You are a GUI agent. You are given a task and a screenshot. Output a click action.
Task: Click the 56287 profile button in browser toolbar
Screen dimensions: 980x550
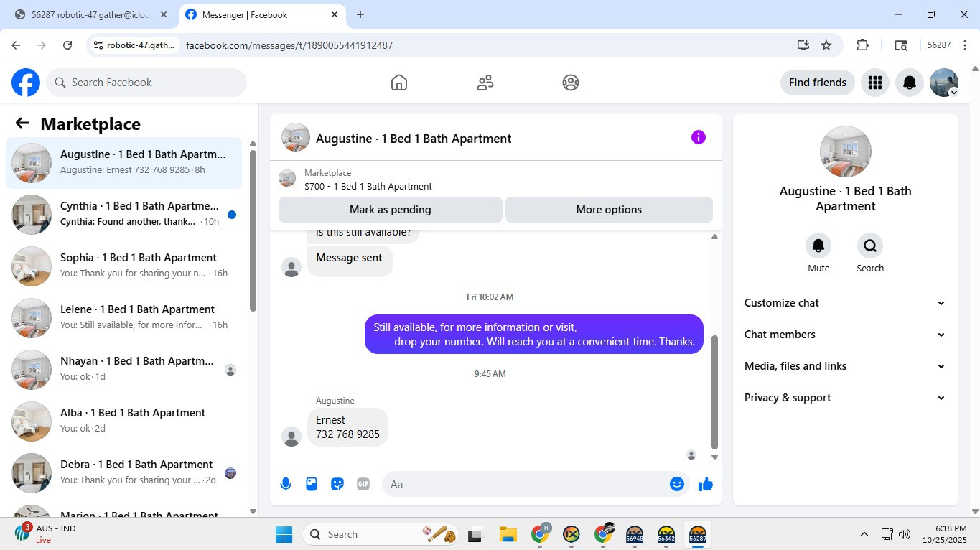(x=939, y=45)
